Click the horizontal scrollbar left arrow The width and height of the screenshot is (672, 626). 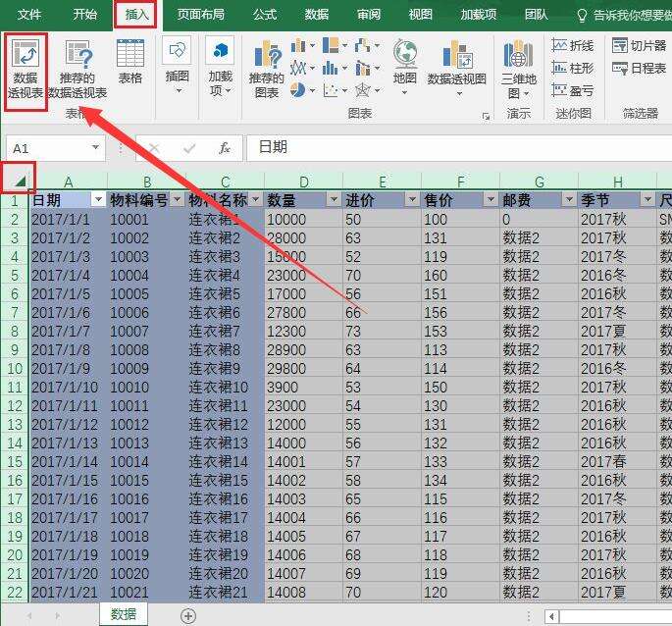click(552, 616)
